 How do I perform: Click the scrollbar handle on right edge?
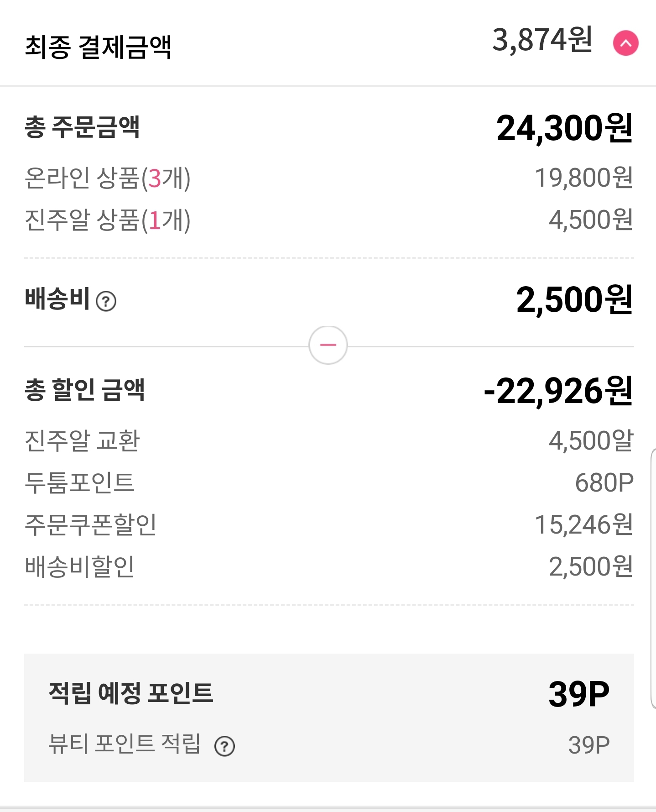(x=653, y=577)
